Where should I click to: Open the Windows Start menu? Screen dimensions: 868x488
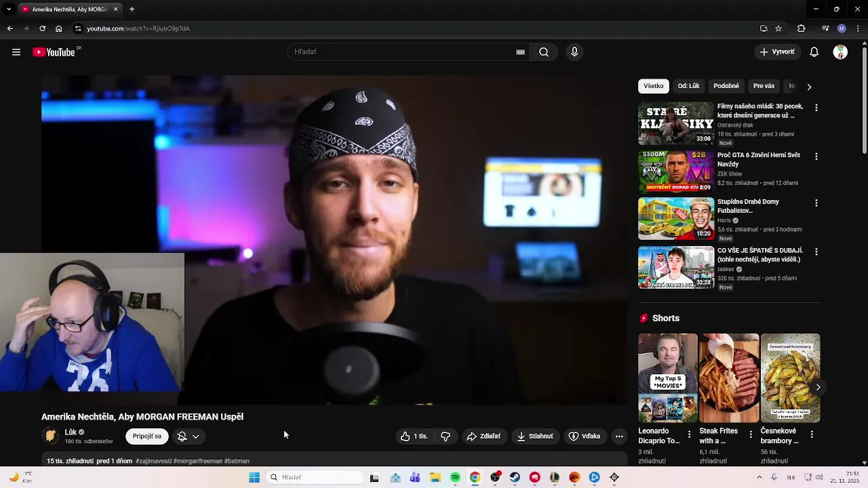[x=254, y=477]
